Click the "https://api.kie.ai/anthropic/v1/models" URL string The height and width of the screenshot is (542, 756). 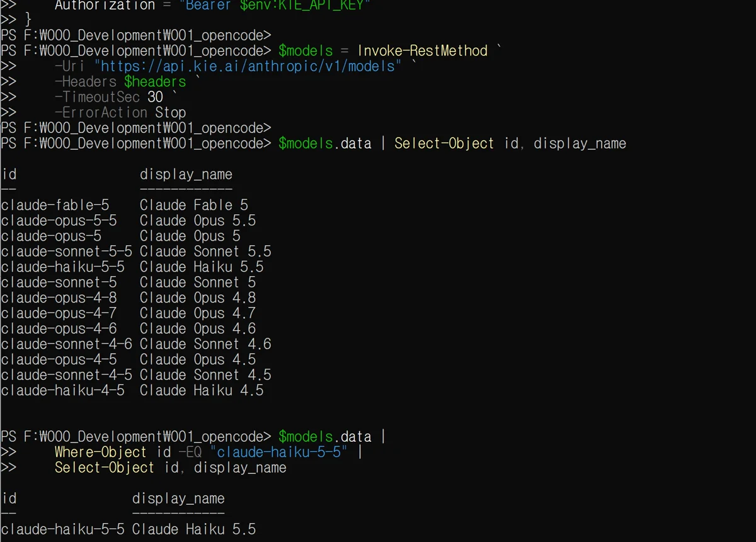click(x=248, y=67)
